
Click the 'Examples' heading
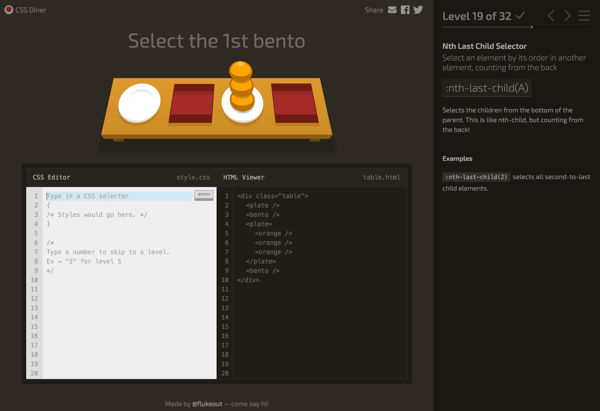tap(457, 158)
